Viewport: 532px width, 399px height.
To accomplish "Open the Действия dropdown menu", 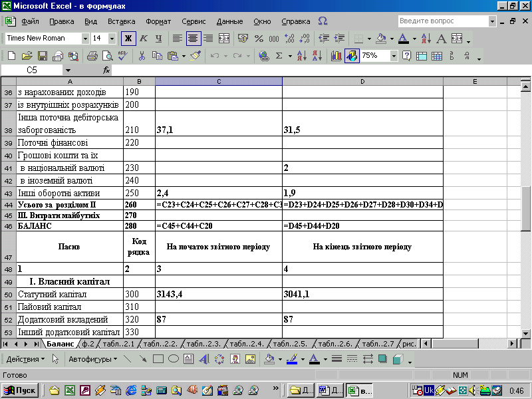I will [25, 359].
